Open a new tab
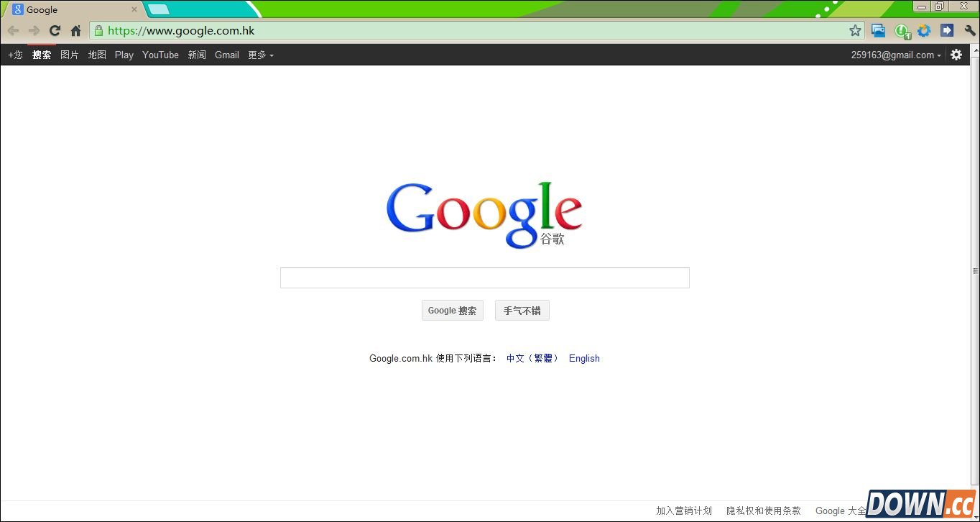The image size is (980, 522). coord(159,10)
